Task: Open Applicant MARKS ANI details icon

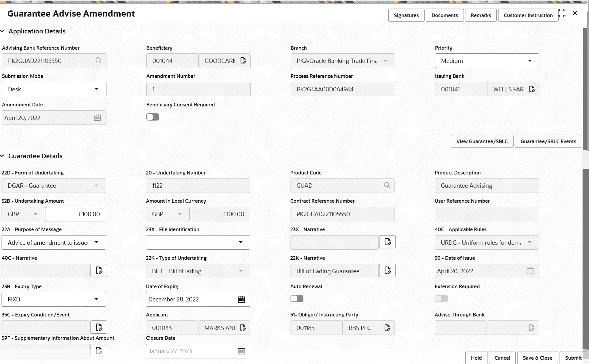Action: [x=243, y=328]
